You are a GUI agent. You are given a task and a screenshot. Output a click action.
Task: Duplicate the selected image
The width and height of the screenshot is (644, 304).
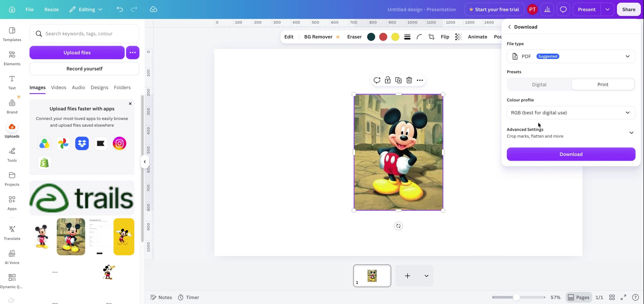[398, 80]
